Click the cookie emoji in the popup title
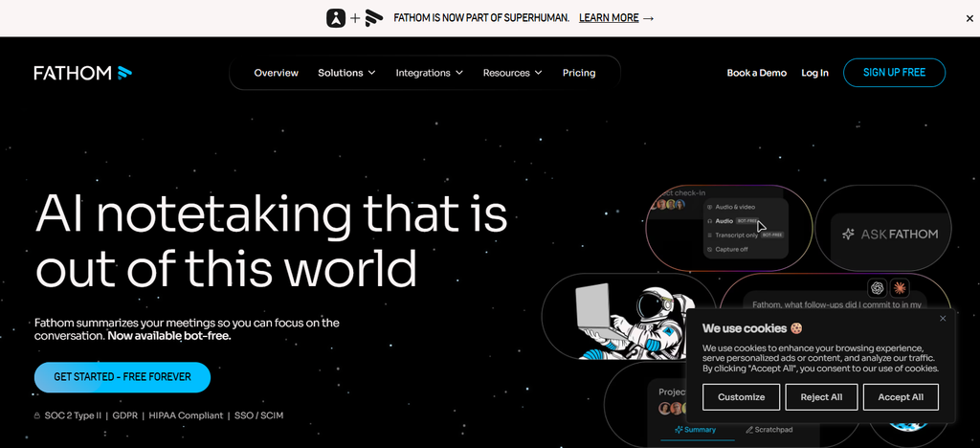Viewport: 980px width, 448px height. pyautogui.click(x=795, y=328)
